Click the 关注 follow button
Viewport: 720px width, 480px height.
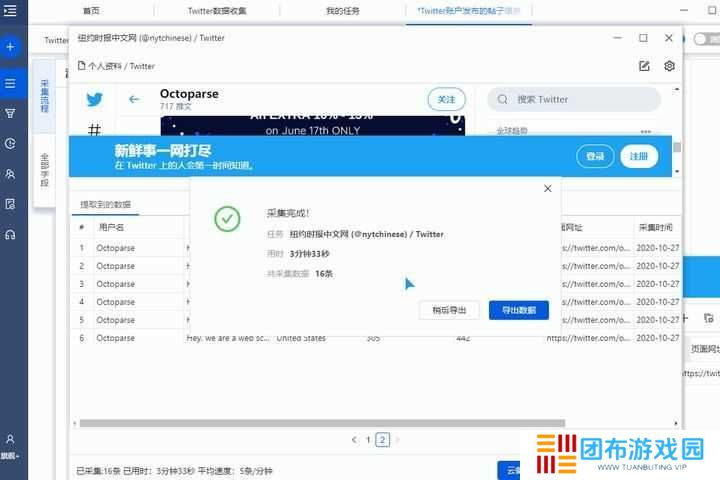point(446,99)
